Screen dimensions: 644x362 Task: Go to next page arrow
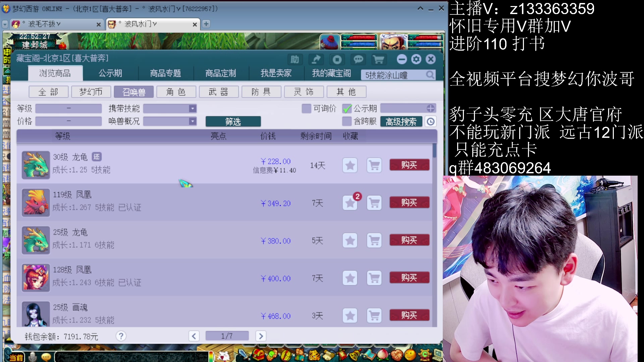pyautogui.click(x=261, y=336)
